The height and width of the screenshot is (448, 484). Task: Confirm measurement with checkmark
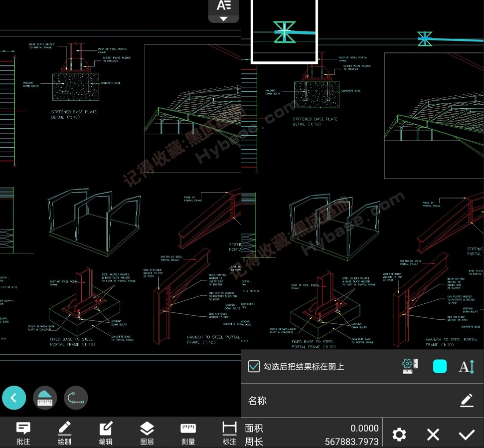pyautogui.click(x=467, y=435)
